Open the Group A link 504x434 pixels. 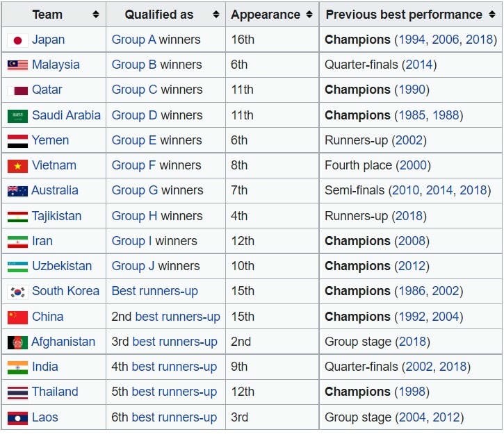133,40
